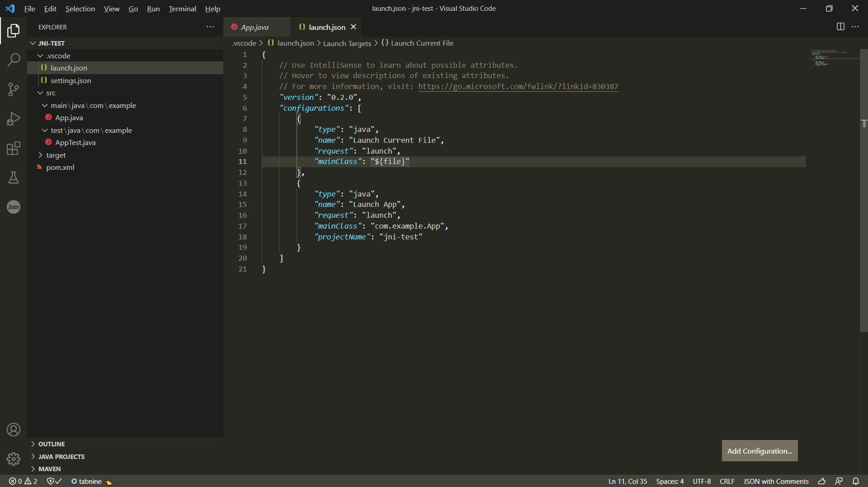
Task: Open the Manage settings gear
Action: click(x=14, y=459)
